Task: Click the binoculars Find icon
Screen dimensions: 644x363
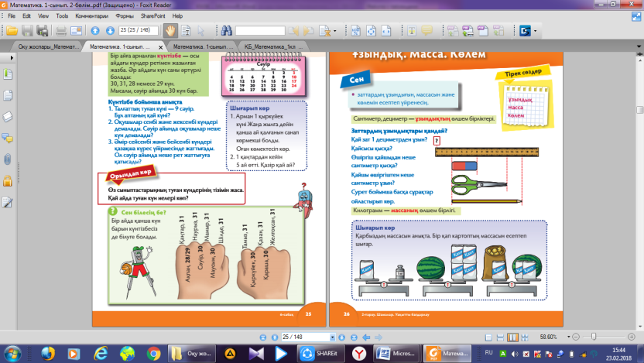Action: coord(226,30)
